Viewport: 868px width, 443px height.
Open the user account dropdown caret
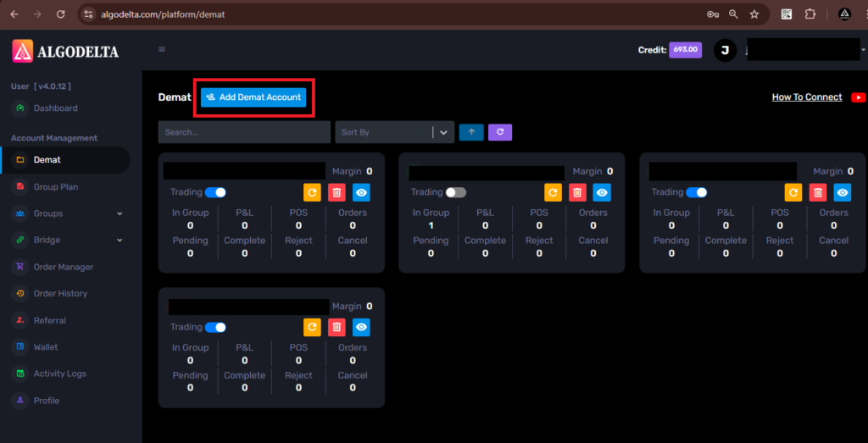point(864,50)
